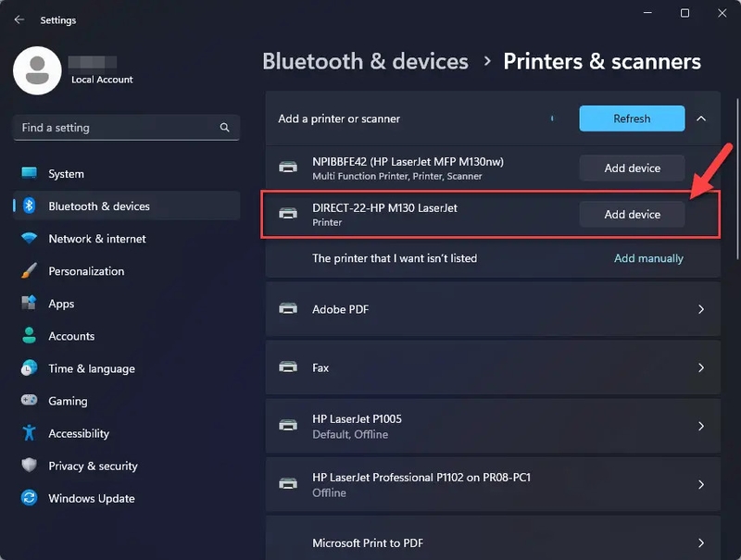This screenshot has height=560, width=741.
Task: Open the Gaming controller icon
Action: (x=30, y=401)
